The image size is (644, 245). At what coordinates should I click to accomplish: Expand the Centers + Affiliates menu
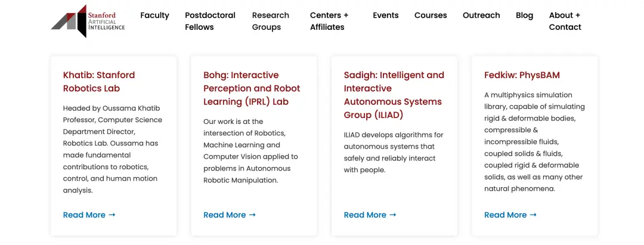[329, 21]
